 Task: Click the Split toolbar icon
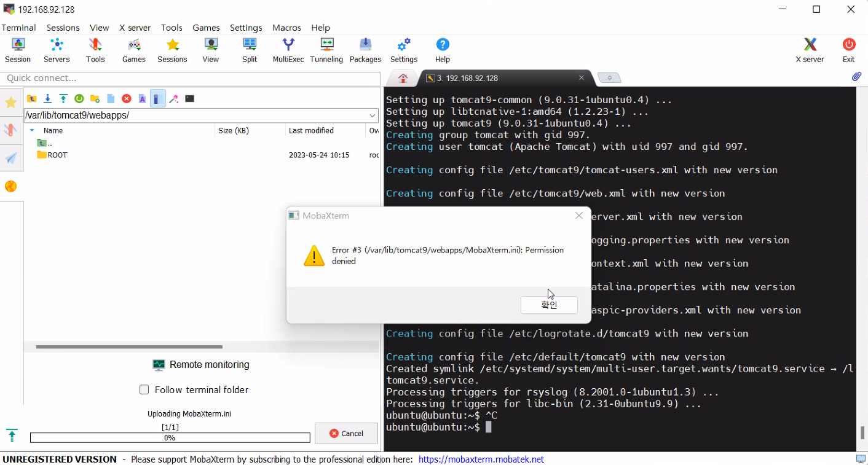pos(250,50)
